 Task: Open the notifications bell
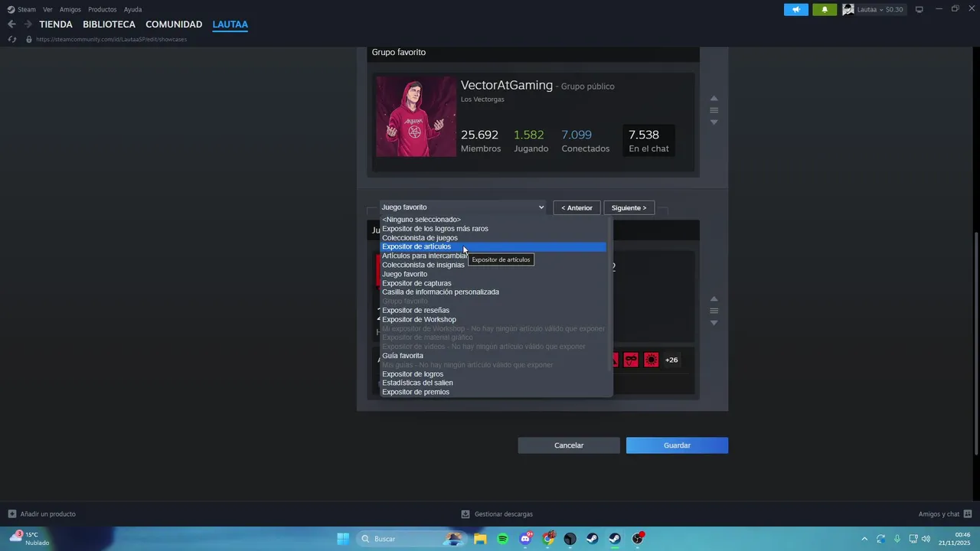click(825, 9)
